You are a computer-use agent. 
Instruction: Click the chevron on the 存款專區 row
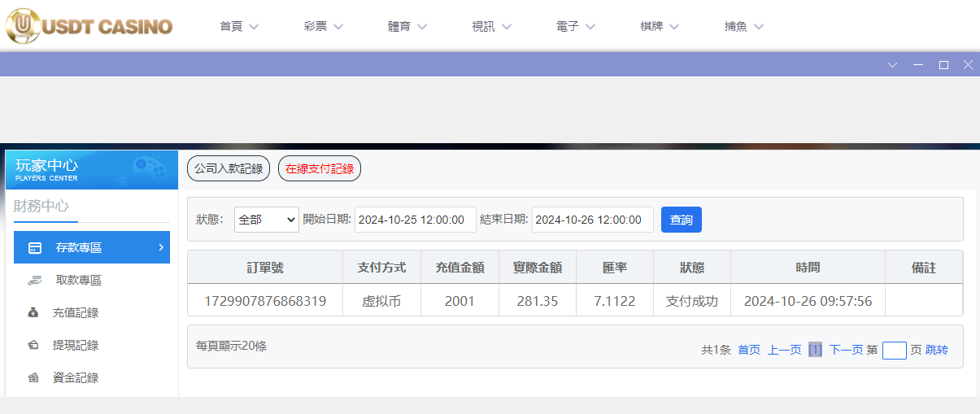click(x=161, y=247)
